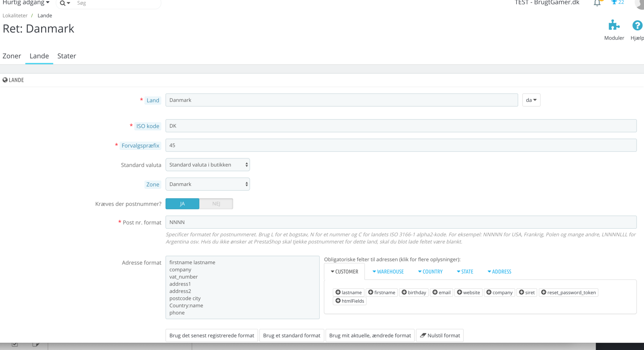The image size is (644, 350).
Task: Add birthday field via plus icon
Action: [x=404, y=292]
